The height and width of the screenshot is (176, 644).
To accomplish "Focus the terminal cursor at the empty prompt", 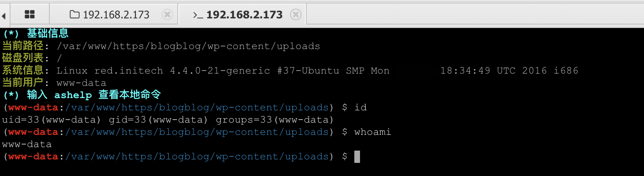I will (x=357, y=157).
